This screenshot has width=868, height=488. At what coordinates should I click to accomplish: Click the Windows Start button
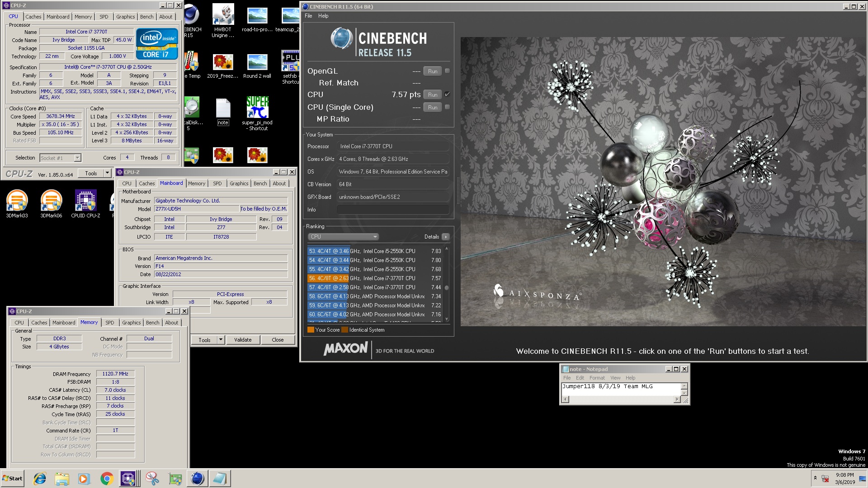click(12, 479)
